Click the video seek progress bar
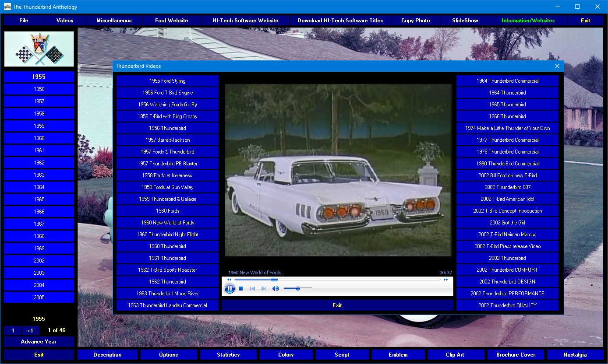This screenshot has width=608, height=364. [x=337, y=279]
